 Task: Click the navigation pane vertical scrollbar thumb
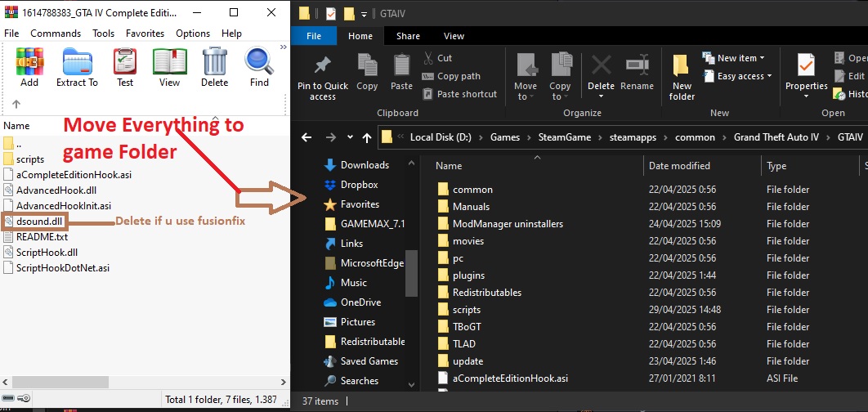411,274
